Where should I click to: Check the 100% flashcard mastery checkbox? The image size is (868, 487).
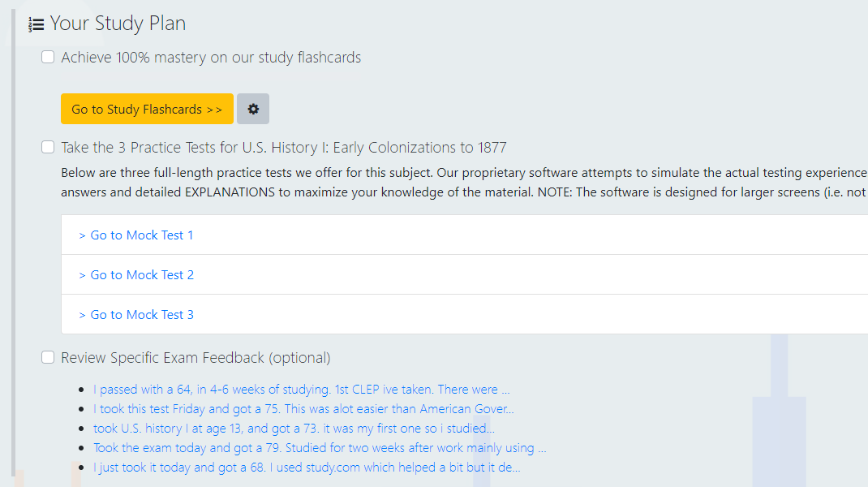[48, 58]
